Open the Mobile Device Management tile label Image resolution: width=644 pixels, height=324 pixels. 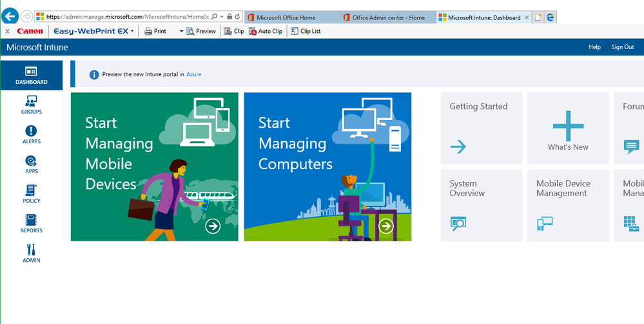tap(563, 188)
